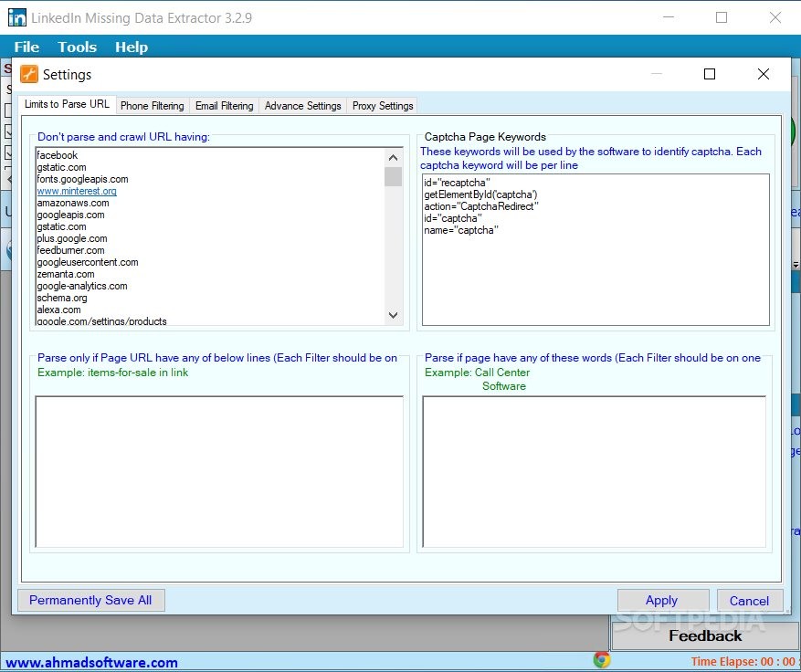The image size is (801, 672).
Task: Select the Limits to Parse URL tab
Action: [x=67, y=104]
